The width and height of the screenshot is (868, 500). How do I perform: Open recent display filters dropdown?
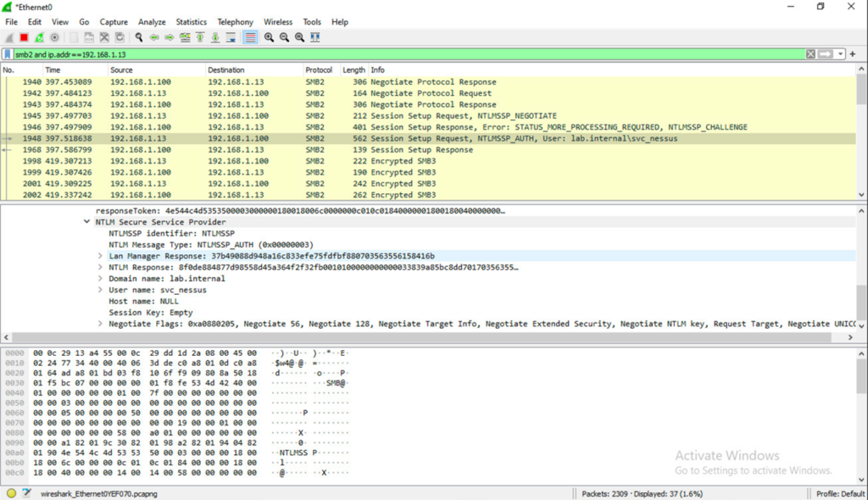coord(840,54)
